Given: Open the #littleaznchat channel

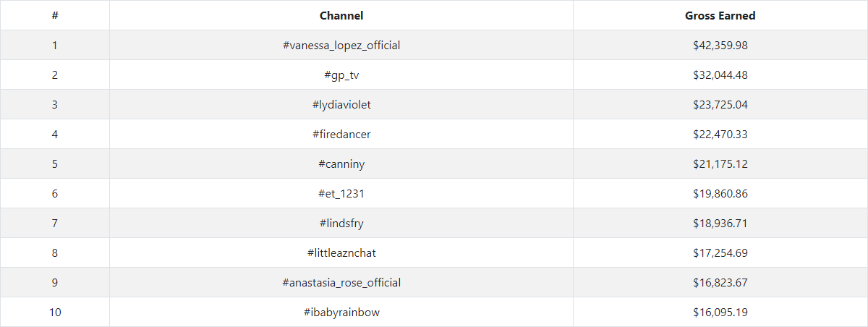Looking at the screenshot, I should coord(341,253).
